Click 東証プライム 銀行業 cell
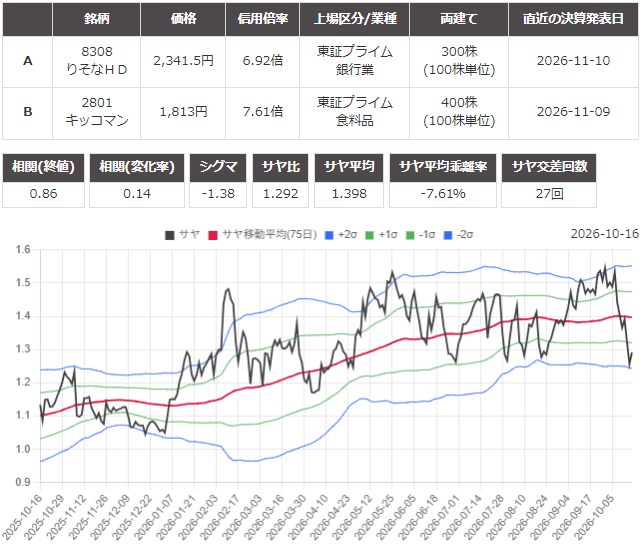Viewport: 642px width, 546px height. tap(355, 61)
